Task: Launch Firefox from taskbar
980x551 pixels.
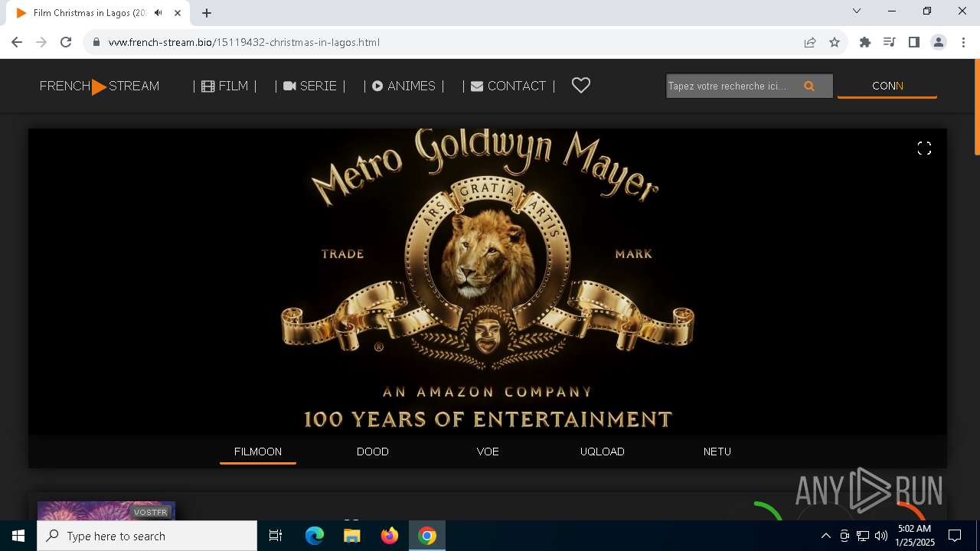Action: coord(390,536)
